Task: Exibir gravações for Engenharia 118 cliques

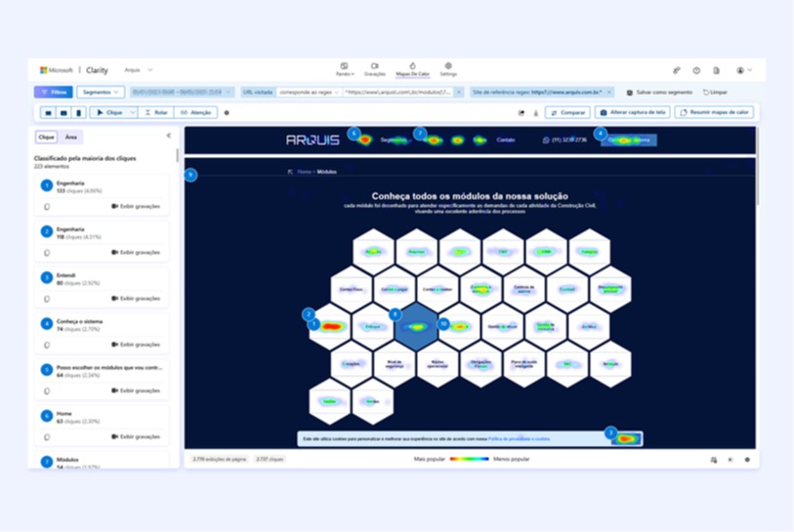Action: coord(136,252)
